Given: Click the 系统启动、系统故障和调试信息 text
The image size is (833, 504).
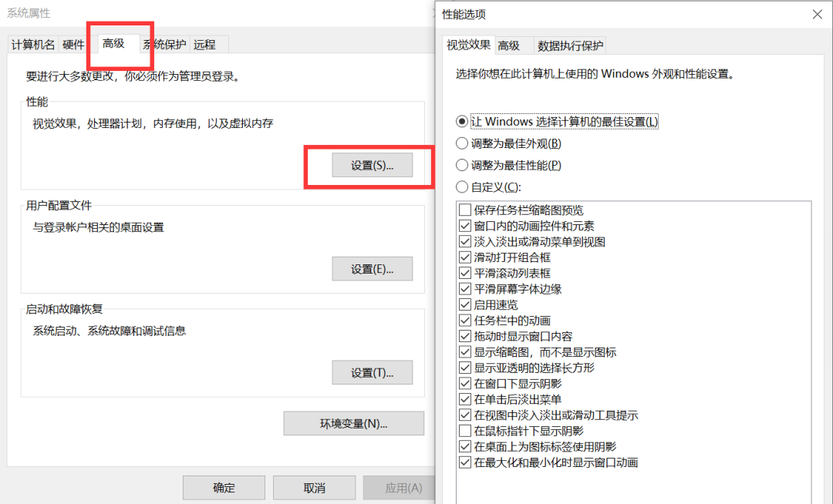Looking at the screenshot, I should [110, 331].
